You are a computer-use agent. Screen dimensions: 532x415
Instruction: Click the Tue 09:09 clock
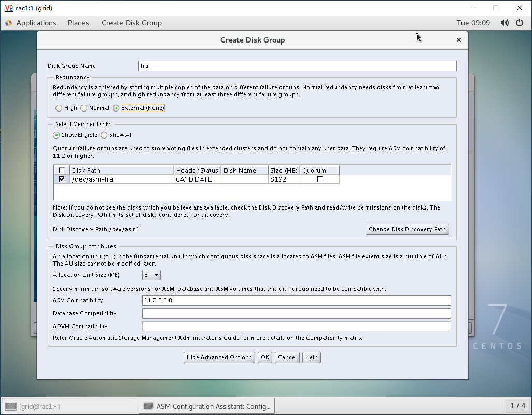[x=473, y=23]
